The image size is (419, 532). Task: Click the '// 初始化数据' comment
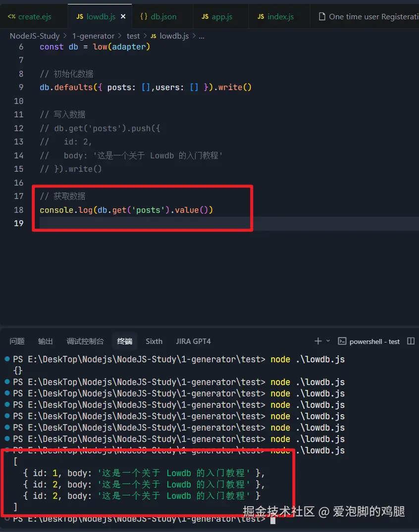coord(66,74)
